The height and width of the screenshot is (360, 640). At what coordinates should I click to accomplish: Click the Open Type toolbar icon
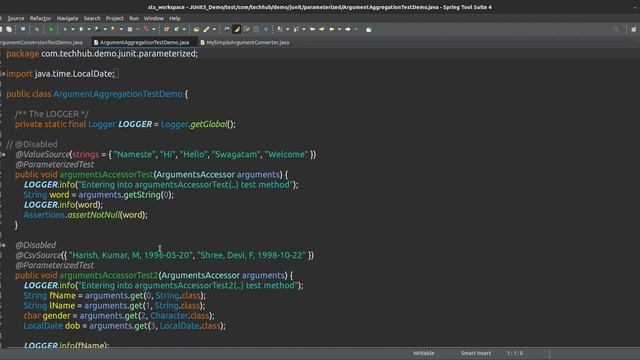coord(196,29)
